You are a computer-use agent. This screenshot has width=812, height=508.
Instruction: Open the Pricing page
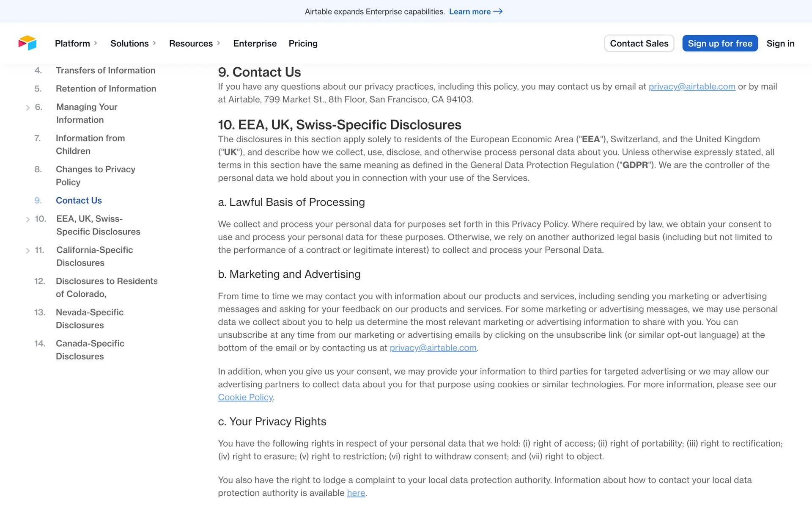click(303, 43)
